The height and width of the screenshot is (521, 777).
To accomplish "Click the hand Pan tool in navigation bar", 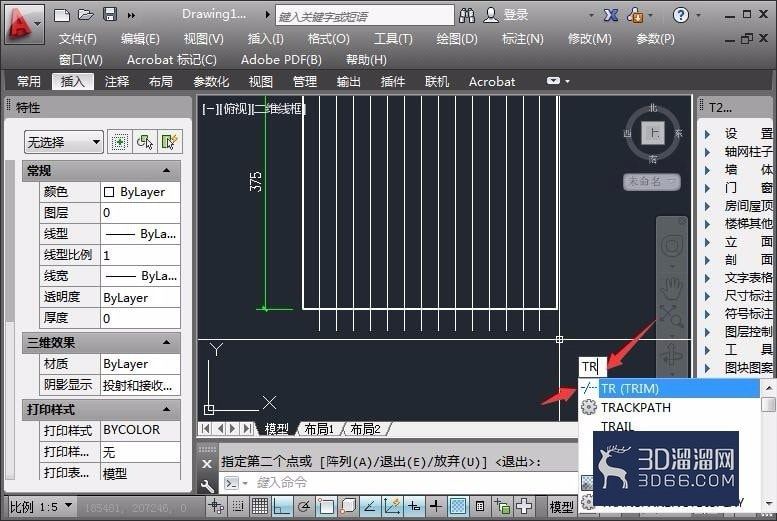I will [x=672, y=289].
